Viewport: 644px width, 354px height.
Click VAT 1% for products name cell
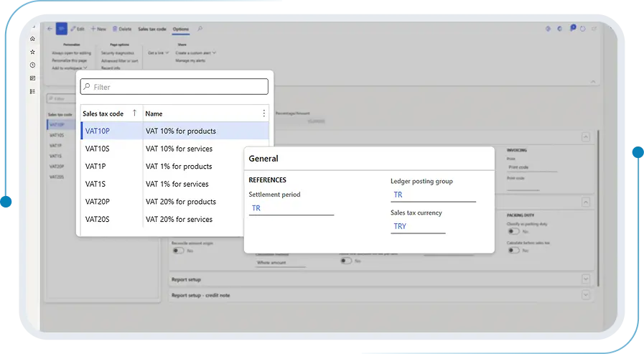(x=179, y=167)
